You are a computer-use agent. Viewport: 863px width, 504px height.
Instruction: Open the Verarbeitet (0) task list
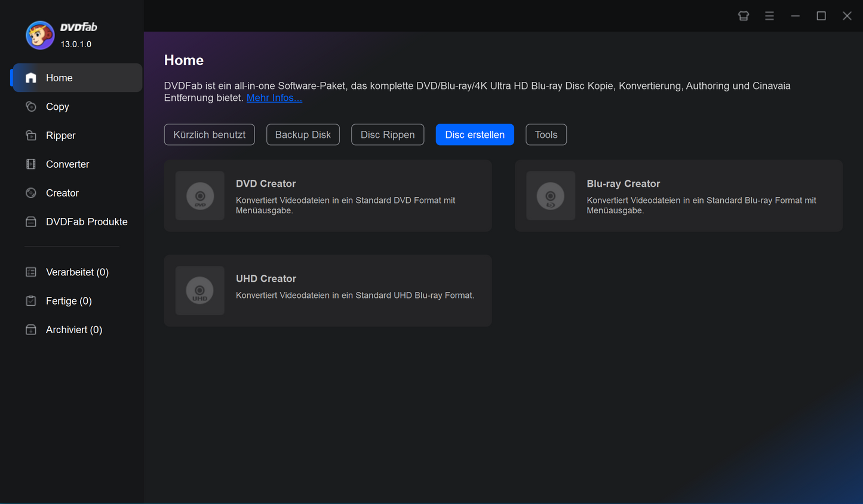[x=77, y=272]
